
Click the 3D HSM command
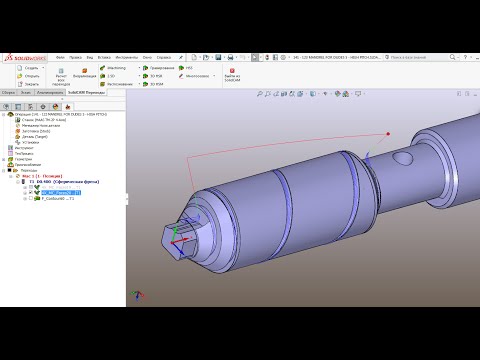tap(153, 84)
